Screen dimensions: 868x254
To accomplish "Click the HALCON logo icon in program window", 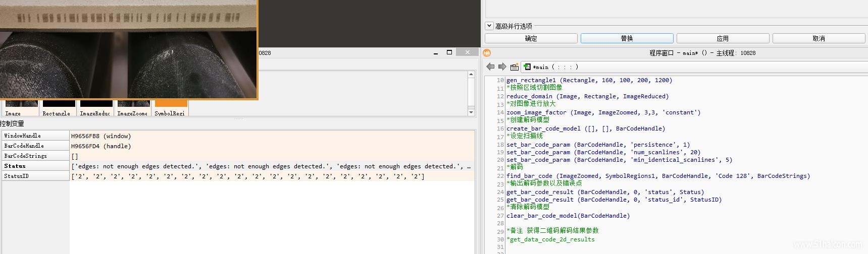I will tap(487, 53).
